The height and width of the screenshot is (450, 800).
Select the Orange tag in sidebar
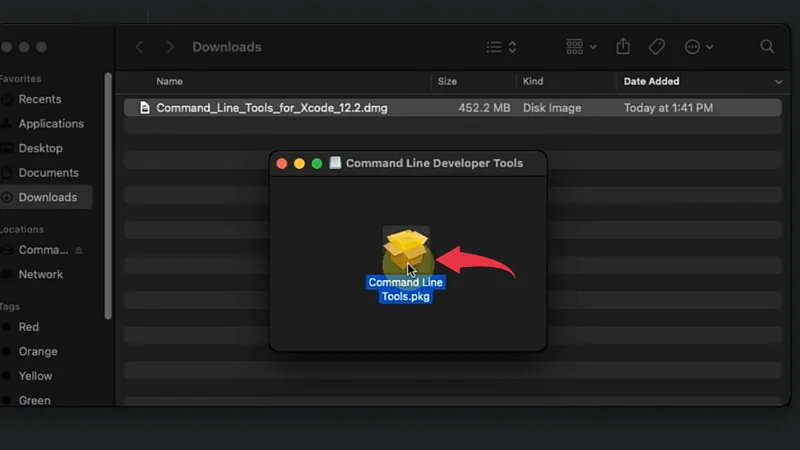click(x=38, y=352)
